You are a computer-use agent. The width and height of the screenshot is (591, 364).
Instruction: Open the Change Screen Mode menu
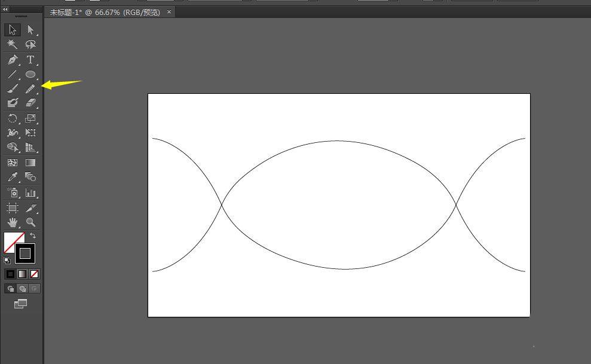[21, 304]
